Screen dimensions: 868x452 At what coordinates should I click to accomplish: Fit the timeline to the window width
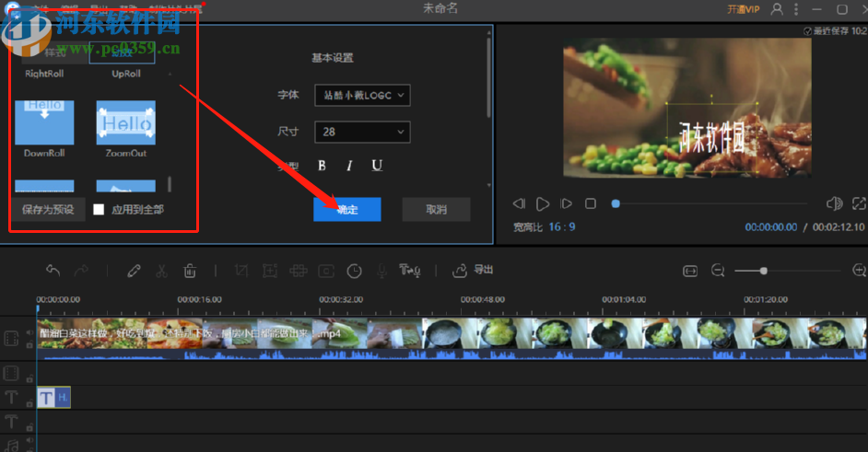(x=690, y=271)
